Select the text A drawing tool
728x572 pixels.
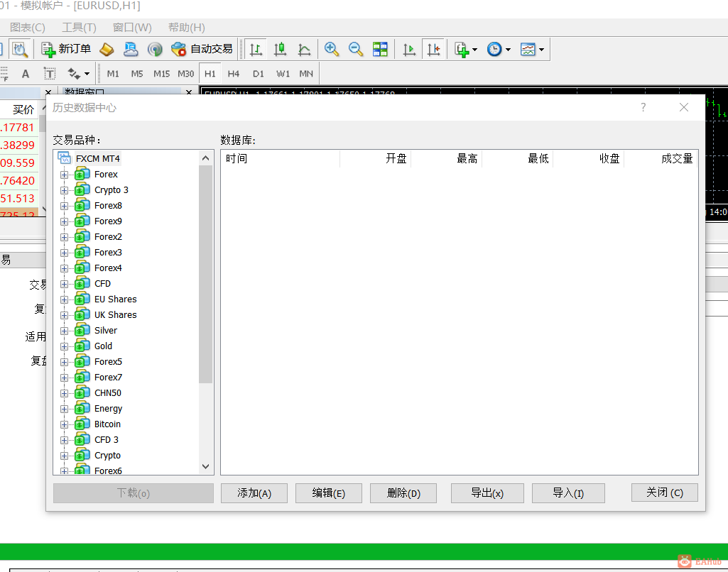[x=26, y=74]
